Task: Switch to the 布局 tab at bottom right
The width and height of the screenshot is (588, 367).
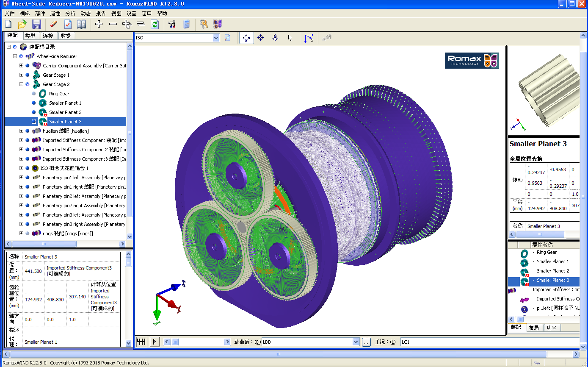Action: click(x=533, y=328)
